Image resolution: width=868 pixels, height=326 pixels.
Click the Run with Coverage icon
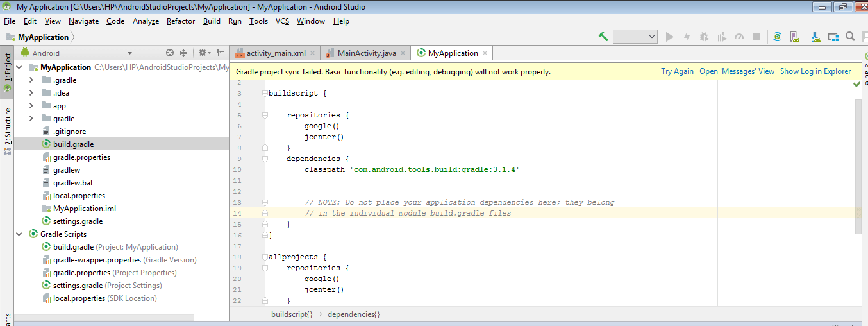point(722,37)
